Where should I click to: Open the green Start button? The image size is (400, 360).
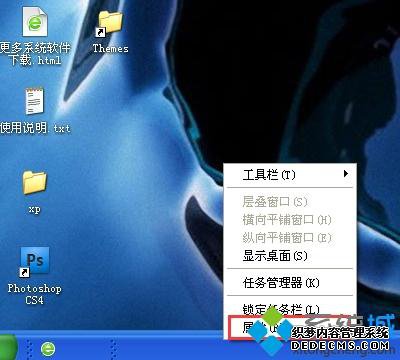point(8,347)
